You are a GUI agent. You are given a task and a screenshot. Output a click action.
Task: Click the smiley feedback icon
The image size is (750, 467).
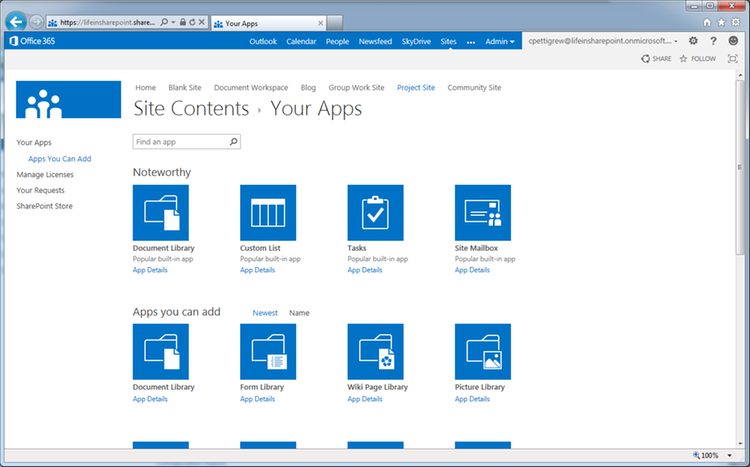click(x=733, y=41)
